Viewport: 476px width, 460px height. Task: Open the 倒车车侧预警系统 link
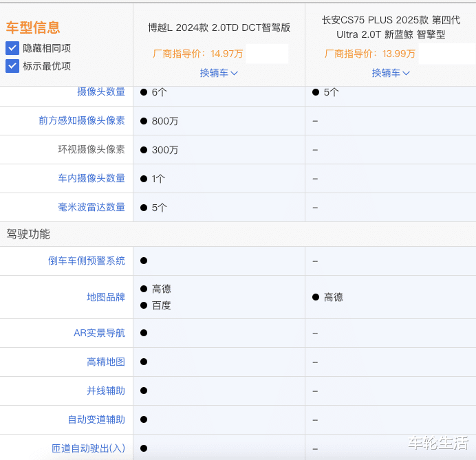pos(87,261)
